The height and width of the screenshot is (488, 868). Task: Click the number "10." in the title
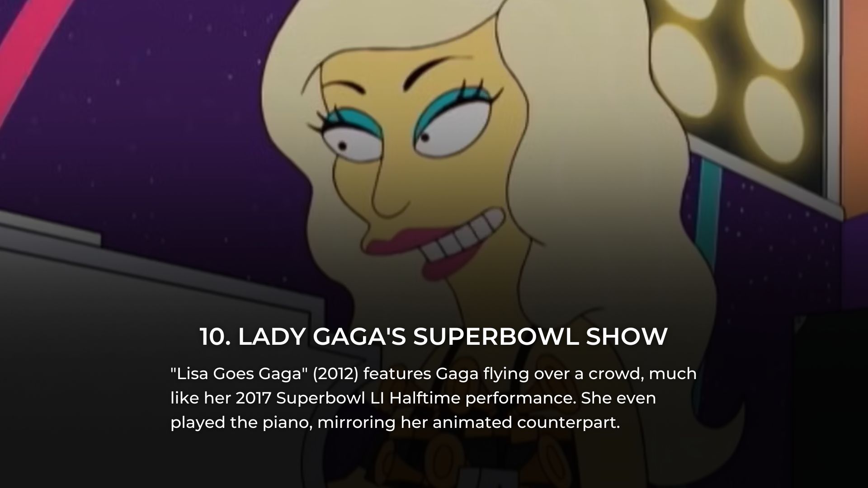point(216,337)
